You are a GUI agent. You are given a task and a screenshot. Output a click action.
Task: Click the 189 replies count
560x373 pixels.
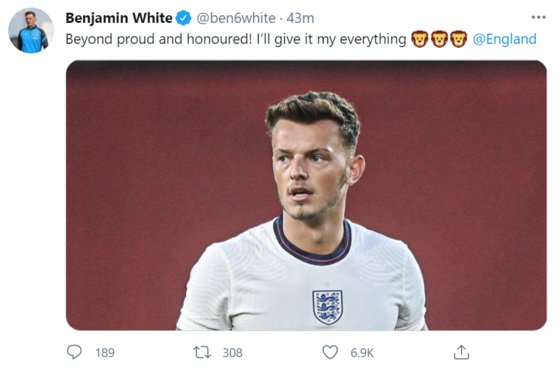(x=105, y=353)
